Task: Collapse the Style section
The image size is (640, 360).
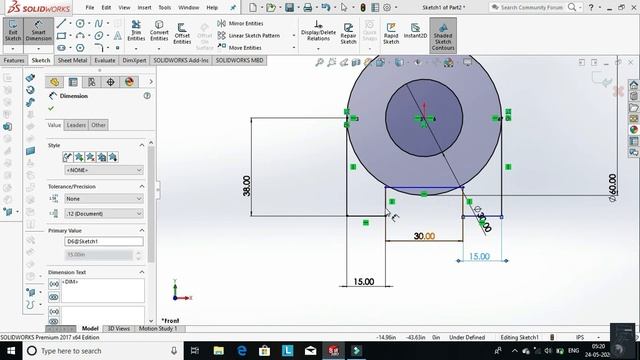Action: click(142, 145)
